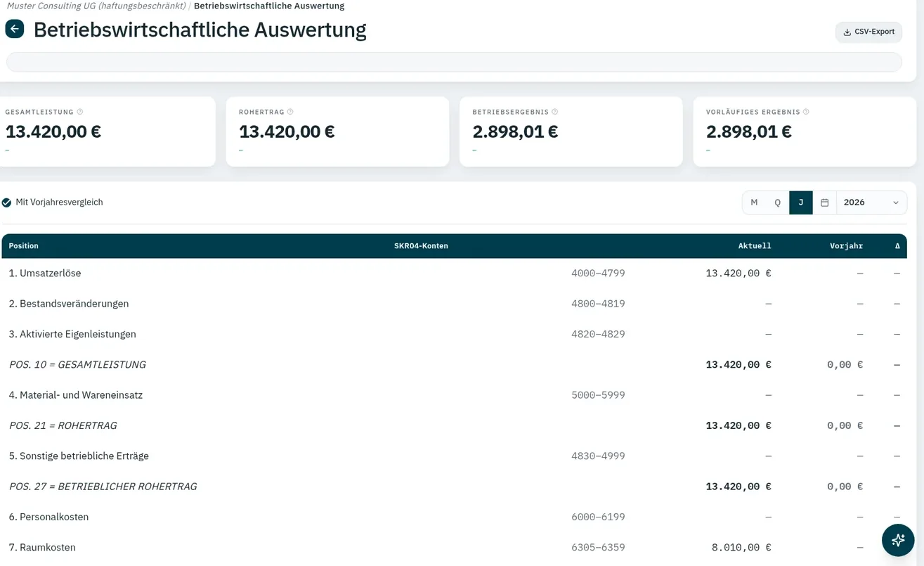
Task: Click Raumkosten amount 8.010,00 €
Action: pos(741,548)
